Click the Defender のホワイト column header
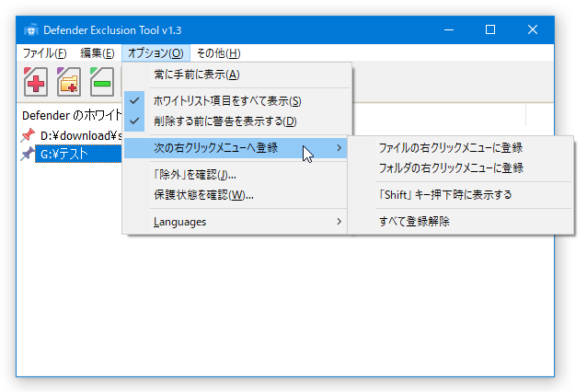587x392 pixels. point(72,115)
